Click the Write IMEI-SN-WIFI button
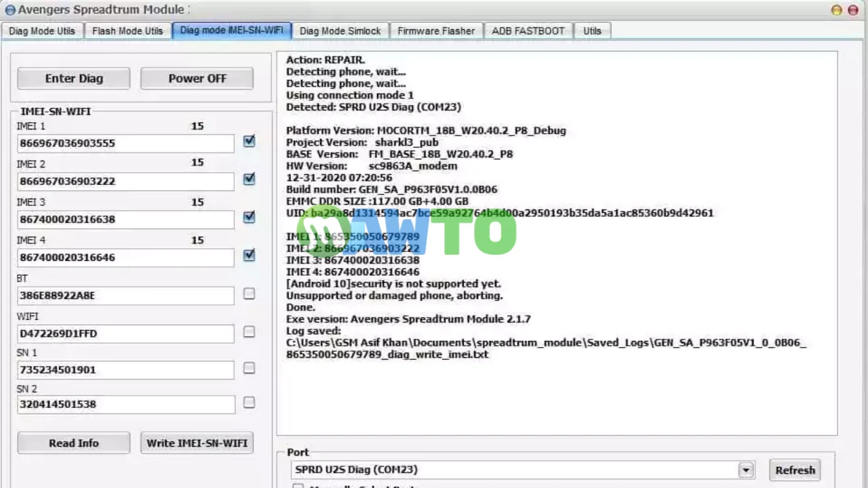The height and width of the screenshot is (488, 868). (x=197, y=443)
